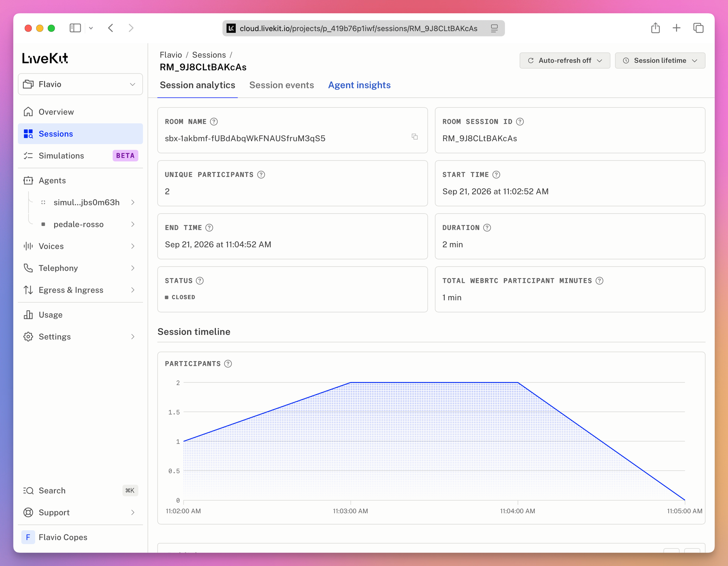Open the Session lifetime dropdown
728x566 pixels.
[x=660, y=60]
